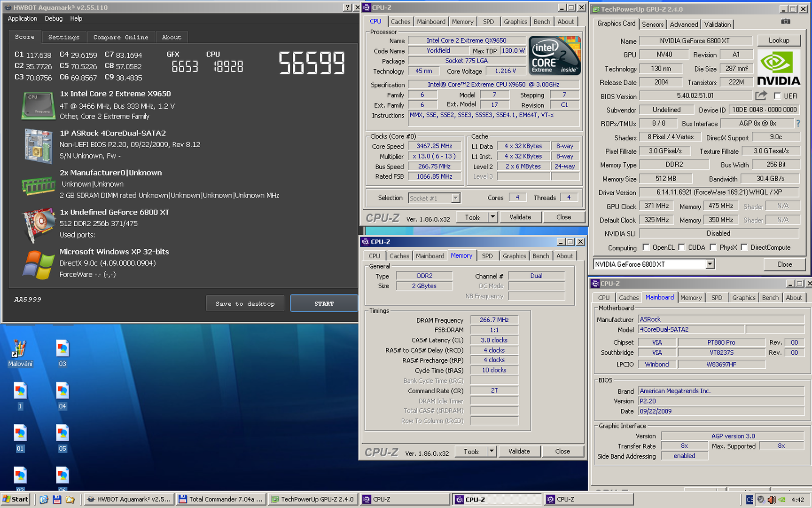Click the BIOS share/export arrow icon in GPU-Z
The height and width of the screenshot is (508, 812).
(x=761, y=95)
